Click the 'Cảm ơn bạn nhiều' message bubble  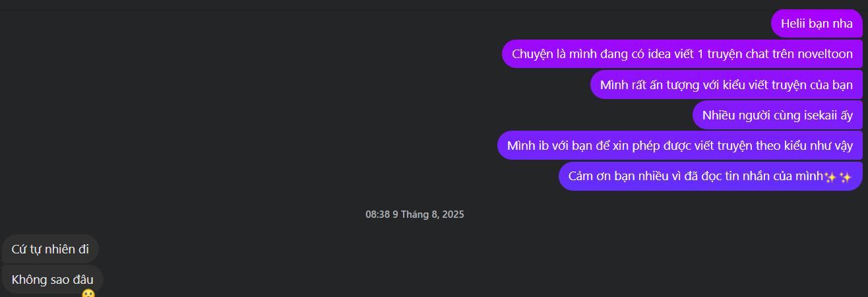[710, 176]
